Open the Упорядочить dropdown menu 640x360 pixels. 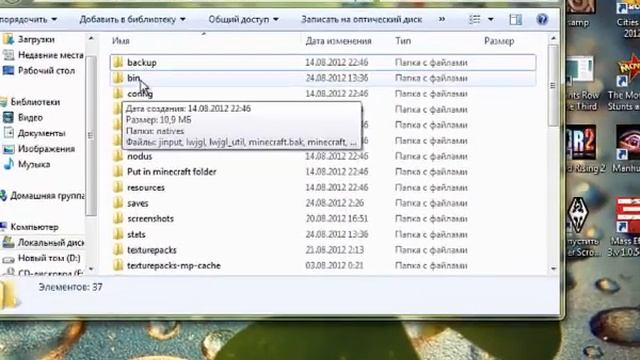point(29,19)
